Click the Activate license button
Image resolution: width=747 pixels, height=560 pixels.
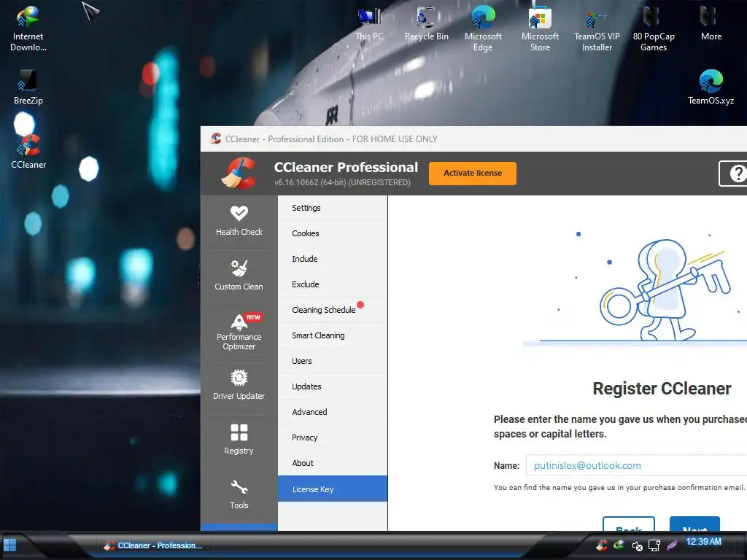point(473,174)
